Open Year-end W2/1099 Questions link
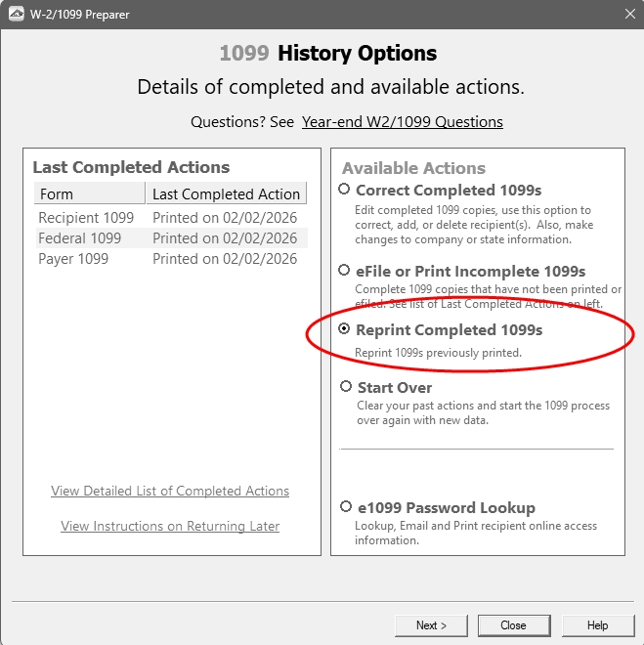This screenshot has height=645, width=644. (x=403, y=122)
